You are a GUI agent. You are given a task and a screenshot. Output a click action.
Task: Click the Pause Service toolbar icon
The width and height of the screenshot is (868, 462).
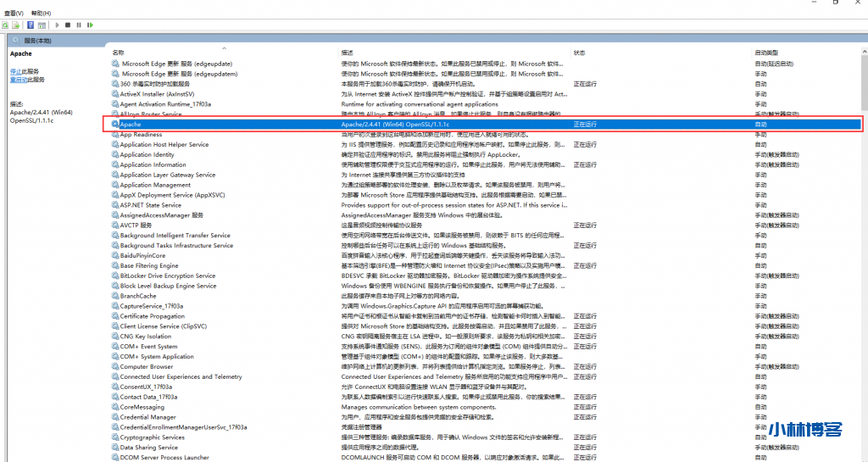coord(79,25)
